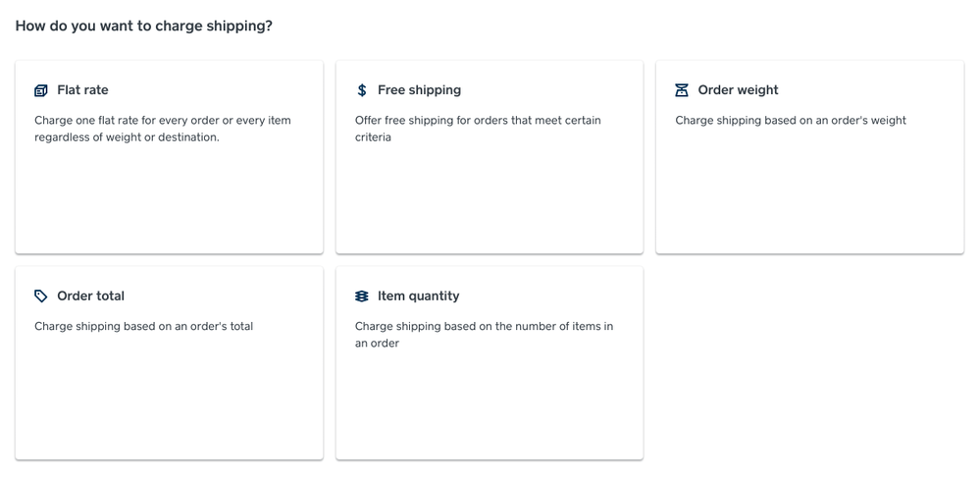Choose the Free shipping heading
980x483 pixels.
[419, 90]
